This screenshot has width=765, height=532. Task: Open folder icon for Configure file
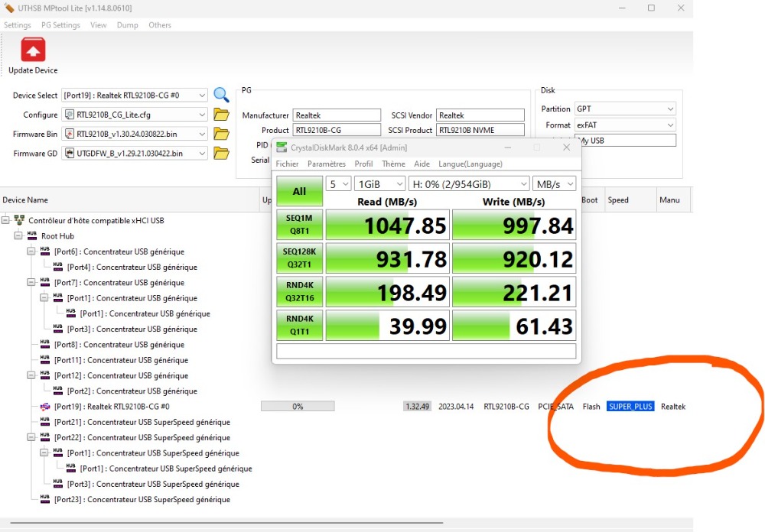[x=221, y=115]
